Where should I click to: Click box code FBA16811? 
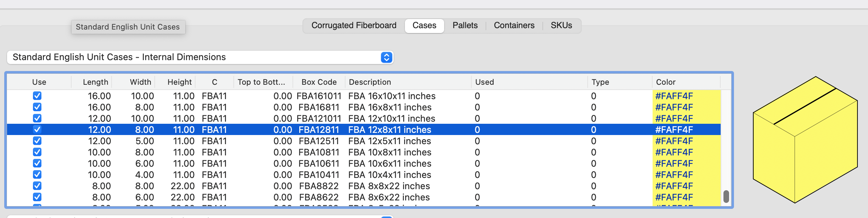(x=319, y=107)
